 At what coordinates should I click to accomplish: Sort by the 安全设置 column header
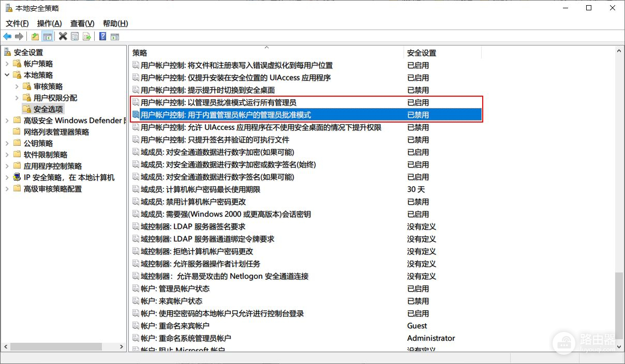click(442, 53)
